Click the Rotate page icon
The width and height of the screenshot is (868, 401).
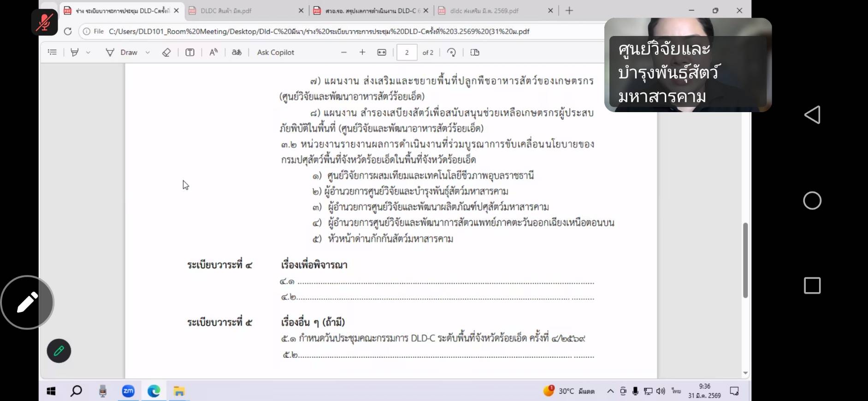[452, 53]
